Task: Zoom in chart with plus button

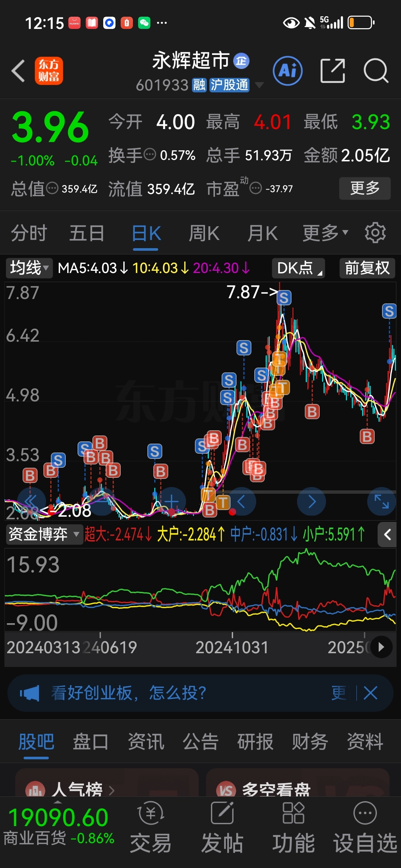Action: [x=172, y=502]
